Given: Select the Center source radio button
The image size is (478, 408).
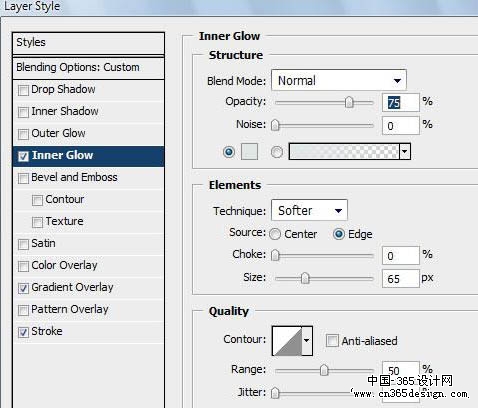Looking at the screenshot, I should point(275,234).
